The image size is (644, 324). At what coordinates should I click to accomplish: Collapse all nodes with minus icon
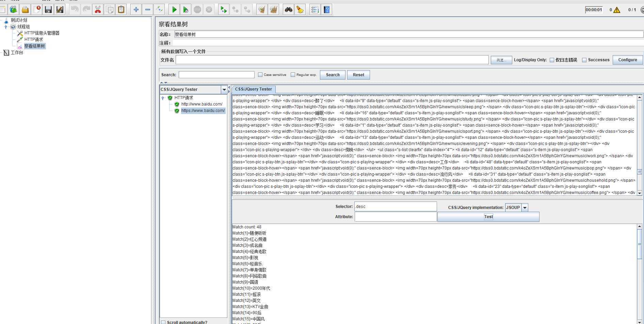pos(147,10)
